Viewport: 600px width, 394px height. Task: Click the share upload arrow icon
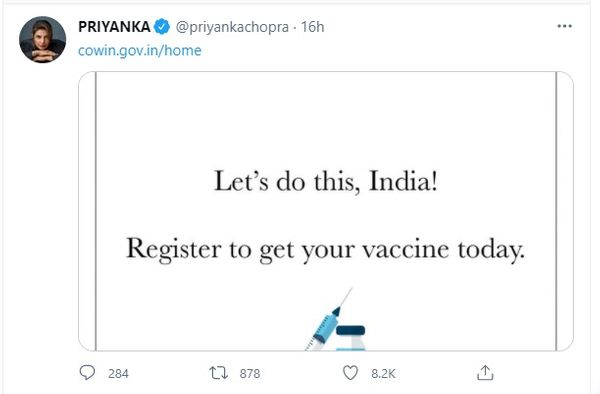[x=485, y=373]
